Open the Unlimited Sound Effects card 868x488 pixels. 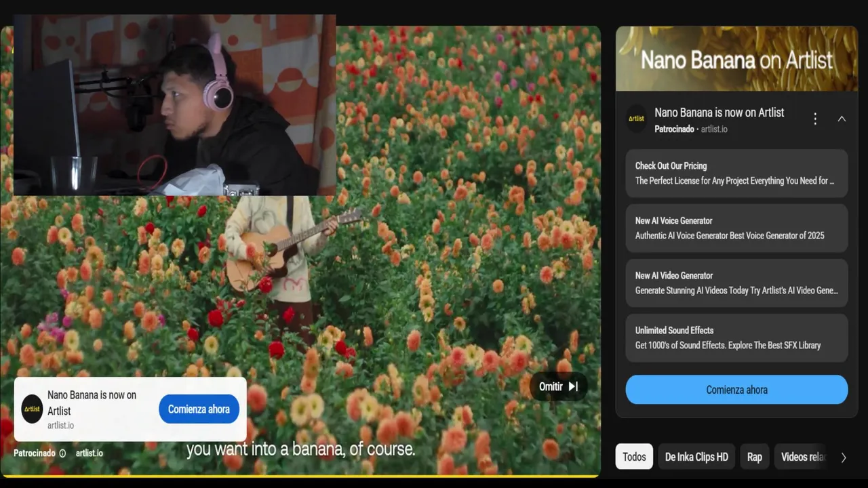click(x=736, y=338)
